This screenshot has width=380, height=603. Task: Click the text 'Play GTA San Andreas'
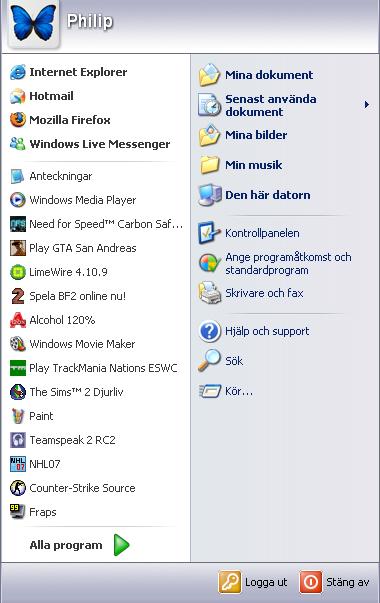point(83,248)
